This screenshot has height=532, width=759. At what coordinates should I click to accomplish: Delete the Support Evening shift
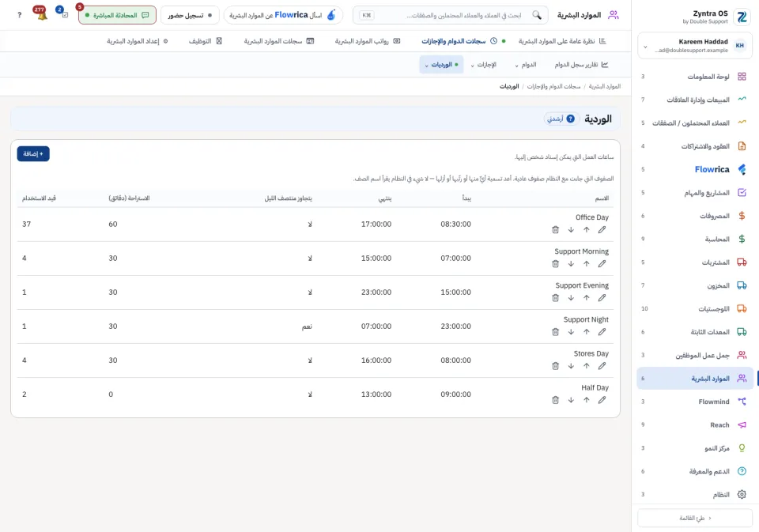(555, 298)
